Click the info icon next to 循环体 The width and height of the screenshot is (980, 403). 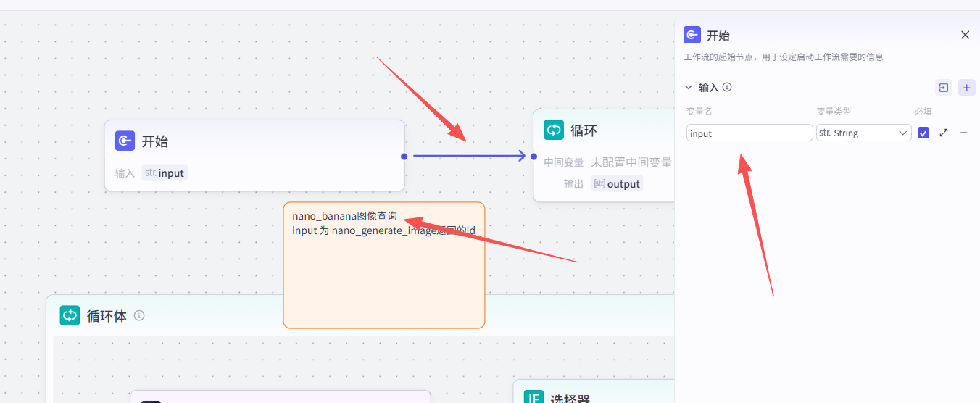pyautogui.click(x=139, y=315)
